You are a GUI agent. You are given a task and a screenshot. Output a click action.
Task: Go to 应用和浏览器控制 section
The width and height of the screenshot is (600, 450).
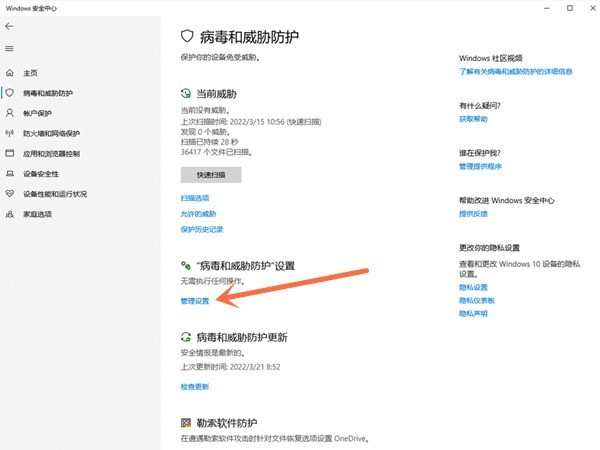[51, 154]
